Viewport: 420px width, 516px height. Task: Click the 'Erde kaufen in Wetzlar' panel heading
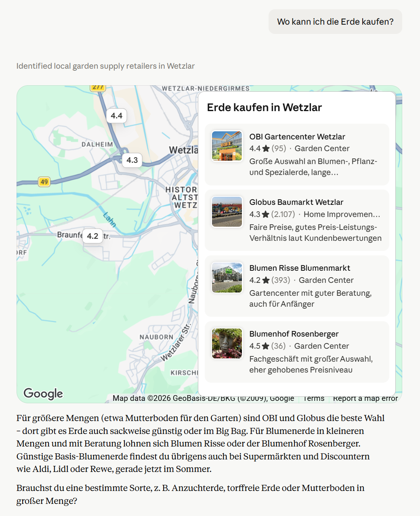pyautogui.click(x=265, y=107)
